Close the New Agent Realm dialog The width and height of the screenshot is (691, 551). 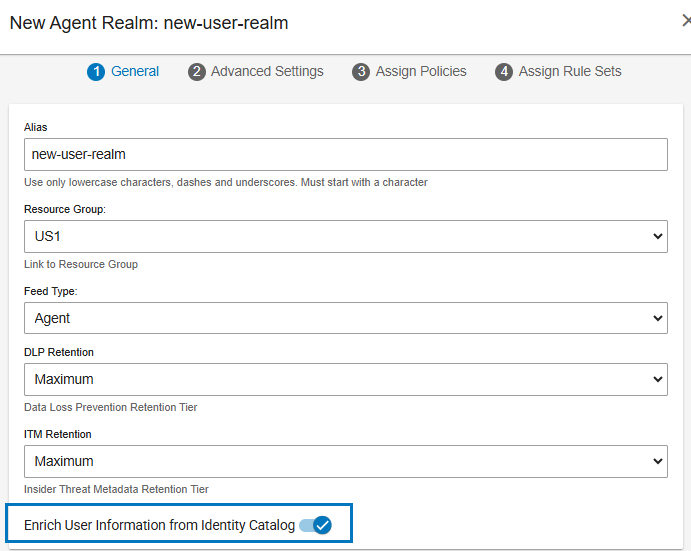tap(686, 21)
